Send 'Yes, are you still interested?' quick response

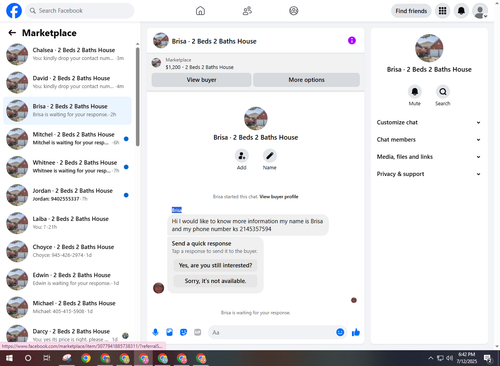[215, 265]
